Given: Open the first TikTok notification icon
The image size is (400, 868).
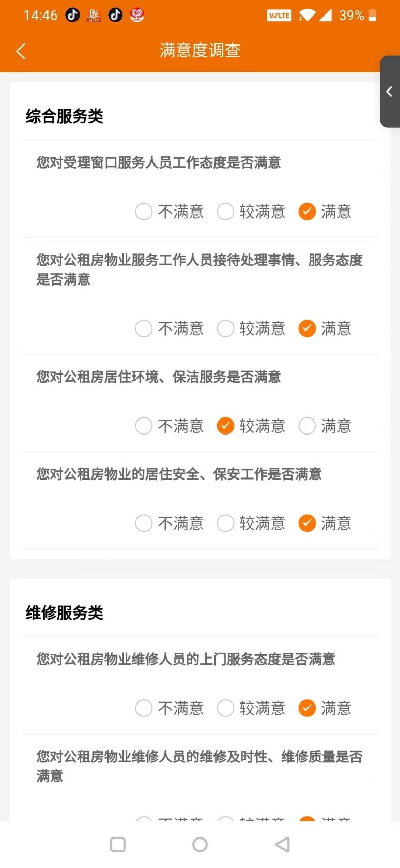Looking at the screenshot, I should click(x=72, y=15).
